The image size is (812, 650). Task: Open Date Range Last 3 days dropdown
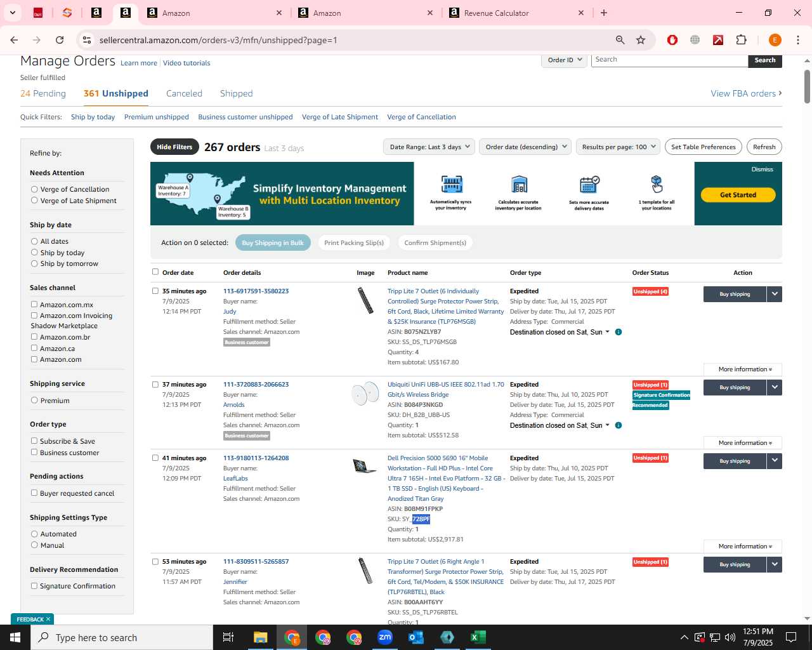pyautogui.click(x=429, y=147)
